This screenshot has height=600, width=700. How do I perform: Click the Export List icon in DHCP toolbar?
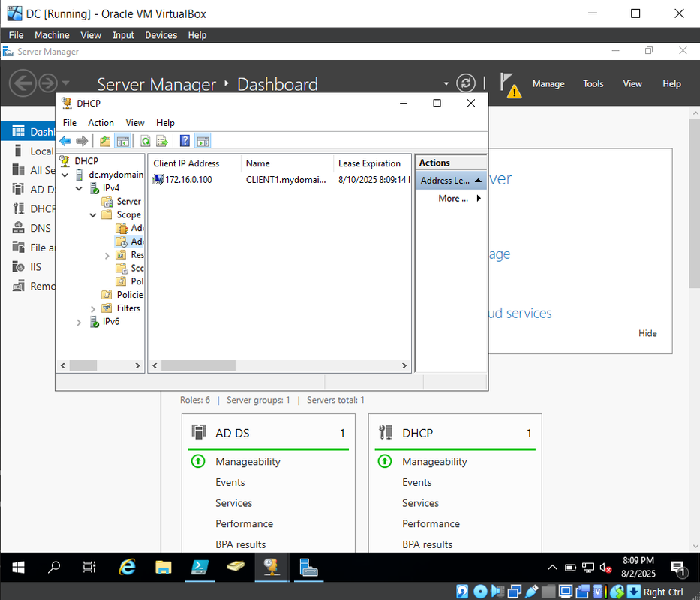[x=162, y=142]
